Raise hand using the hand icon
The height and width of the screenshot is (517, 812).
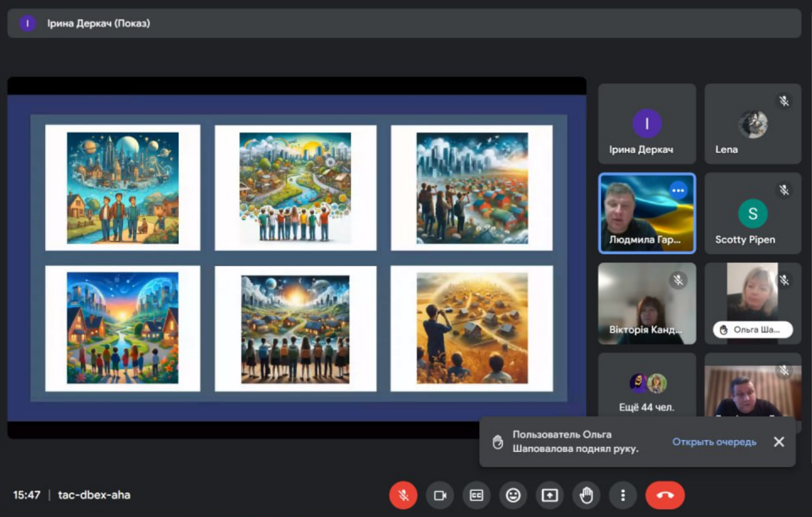point(587,495)
